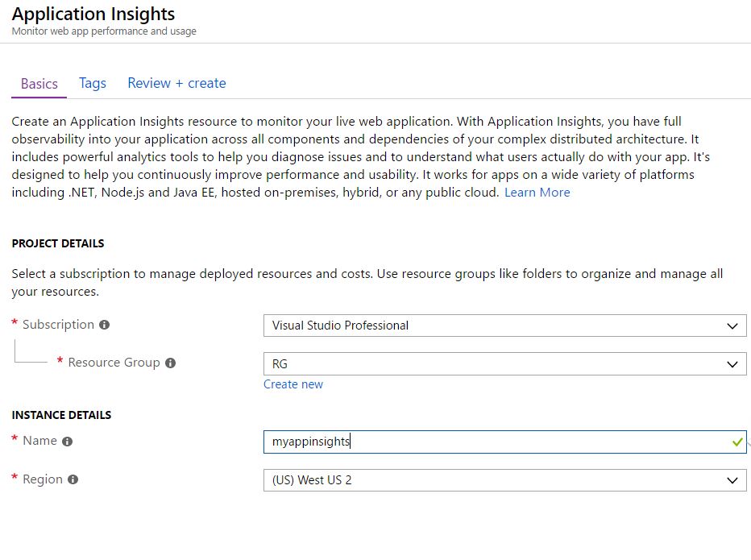Open the Subscription dropdown
Image resolution: width=751 pixels, height=560 pixels.
[x=500, y=326]
